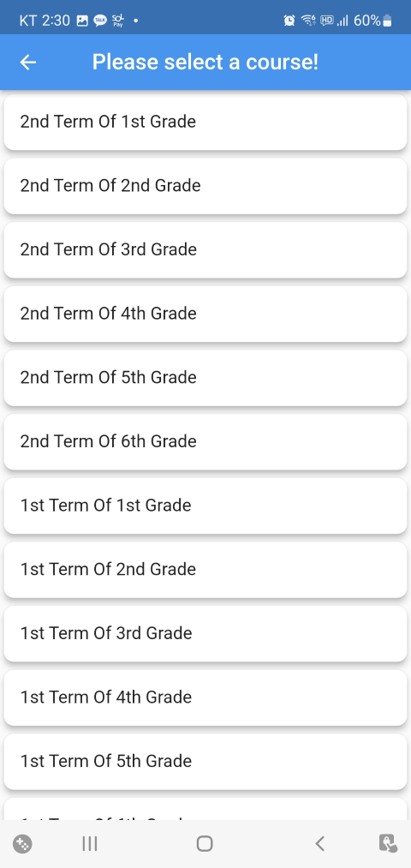Tap the alarm icon in the status bar
Image resolution: width=411 pixels, height=868 pixels.
click(x=289, y=21)
